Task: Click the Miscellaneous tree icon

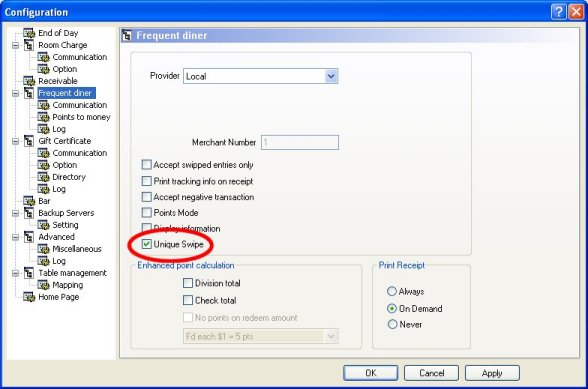Action: 43,249
